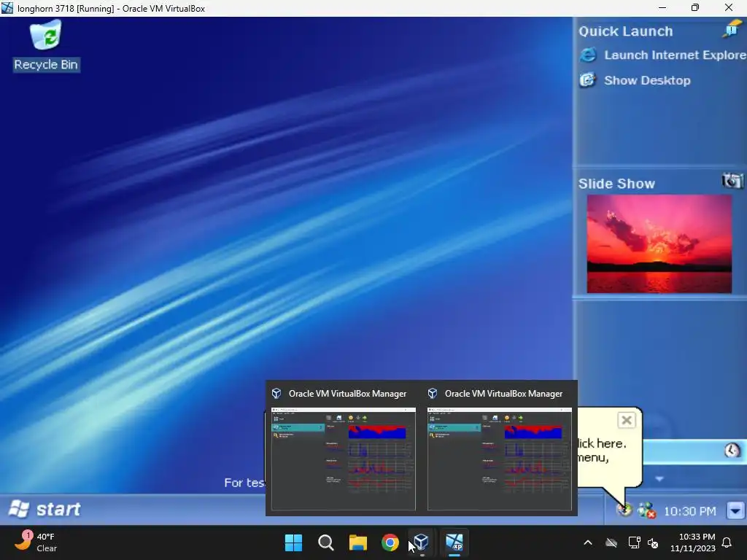Click the Quick Launch heading
This screenshot has height=560, width=747.
point(625,31)
